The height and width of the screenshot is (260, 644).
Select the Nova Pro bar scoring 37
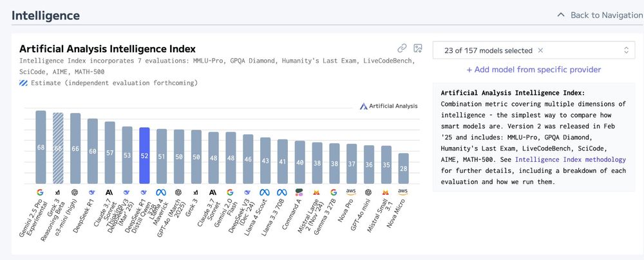click(x=351, y=164)
